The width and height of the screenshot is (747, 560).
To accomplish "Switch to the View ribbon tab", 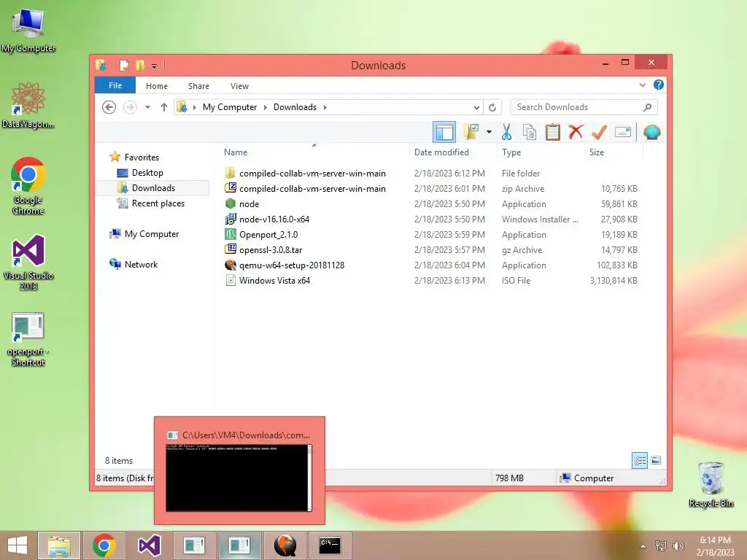I will point(239,86).
